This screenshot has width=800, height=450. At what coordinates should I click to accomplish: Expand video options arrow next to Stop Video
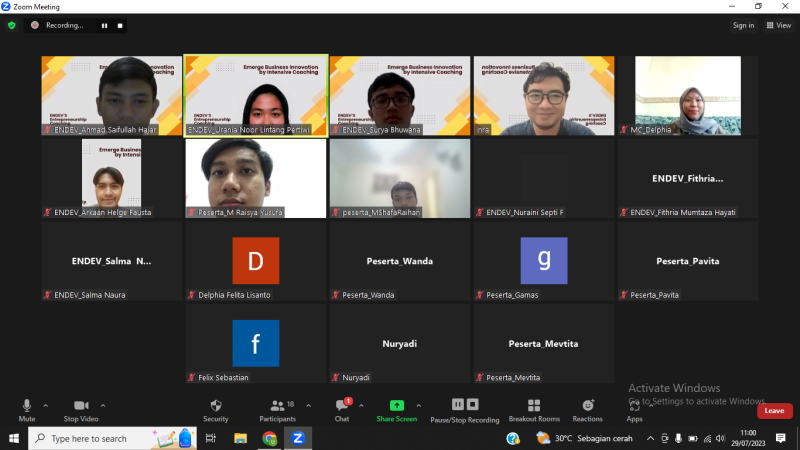tap(103, 406)
